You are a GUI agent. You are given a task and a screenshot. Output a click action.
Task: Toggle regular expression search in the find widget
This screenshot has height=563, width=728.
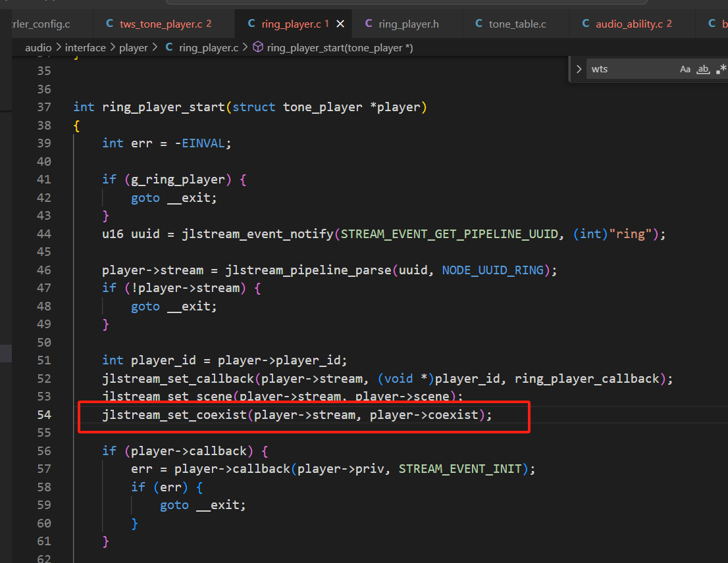point(721,69)
